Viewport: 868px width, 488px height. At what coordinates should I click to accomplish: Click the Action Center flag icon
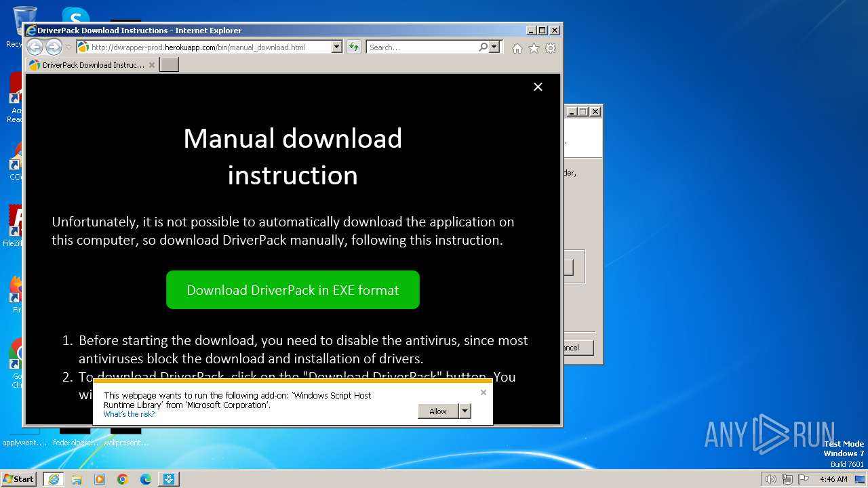(x=804, y=479)
